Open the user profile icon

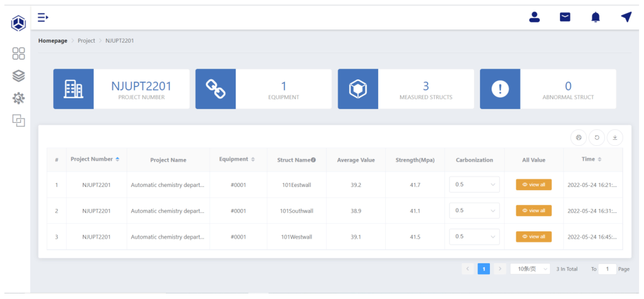coord(534,17)
